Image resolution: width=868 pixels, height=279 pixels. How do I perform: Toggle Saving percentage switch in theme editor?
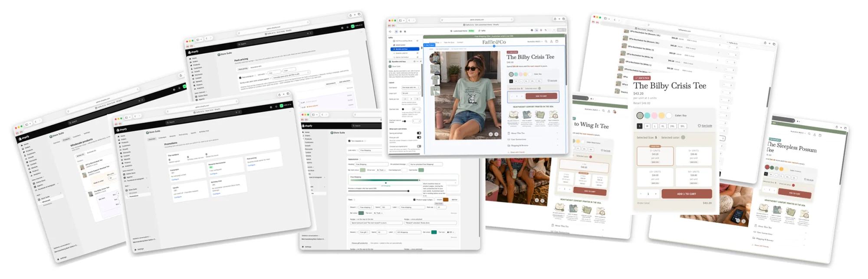(419, 133)
